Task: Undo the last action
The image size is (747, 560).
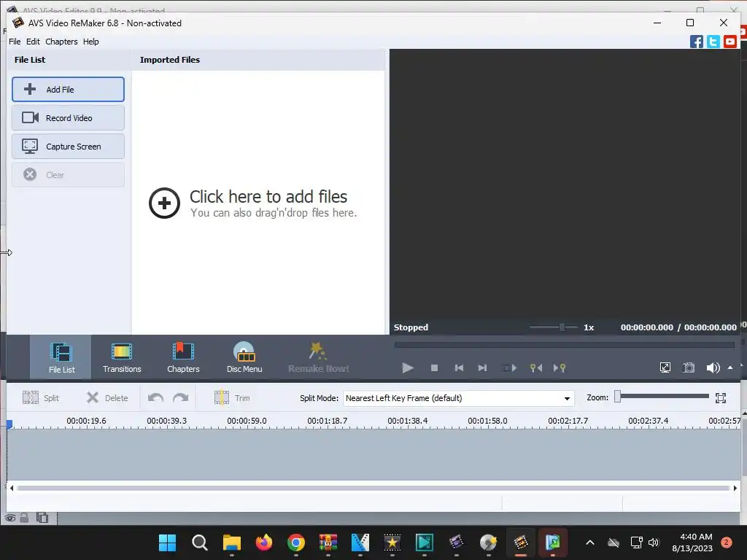Action: [x=155, y=397]
